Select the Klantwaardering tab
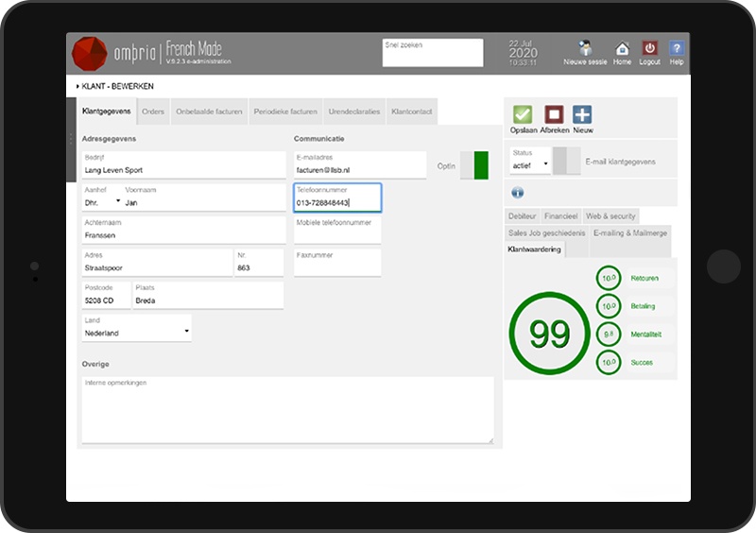Viewport: 756px width, 533px height. (534, 249)
